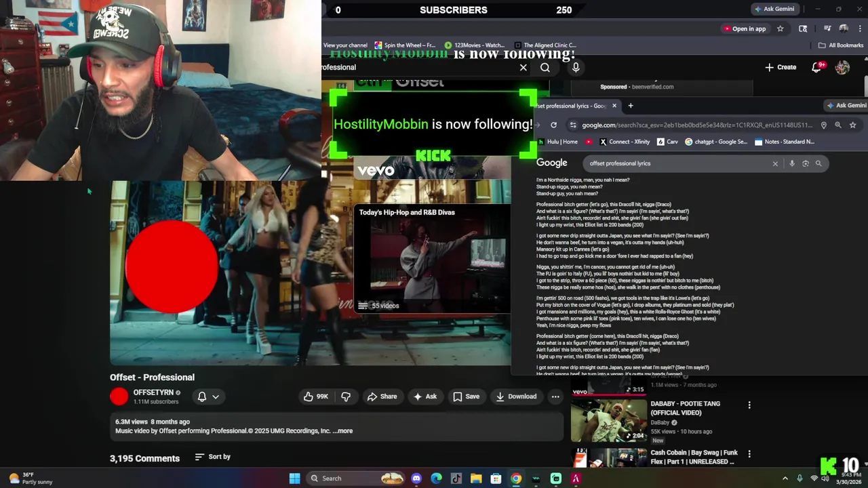This screenshot has width=868, height=488.
Task: Save the video to a playlist
Action: [466, 396]
